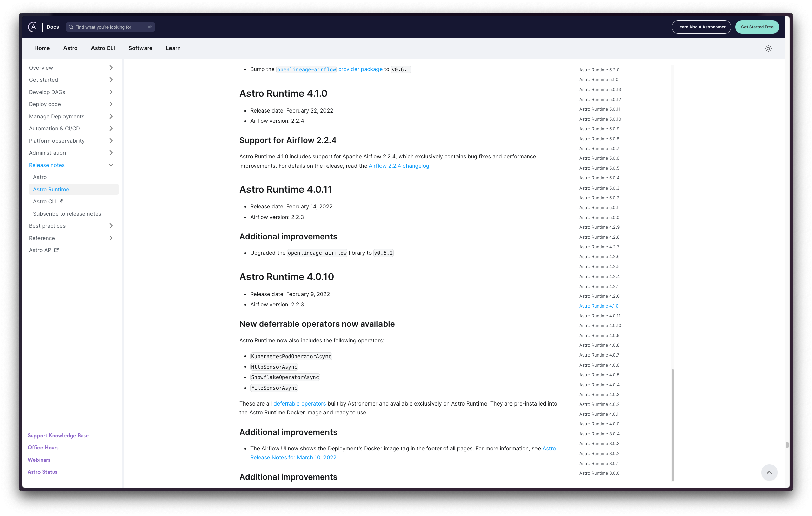
Task: Jump to Astro Runtime 5.0.5 in contents
Action: [599, 168]
